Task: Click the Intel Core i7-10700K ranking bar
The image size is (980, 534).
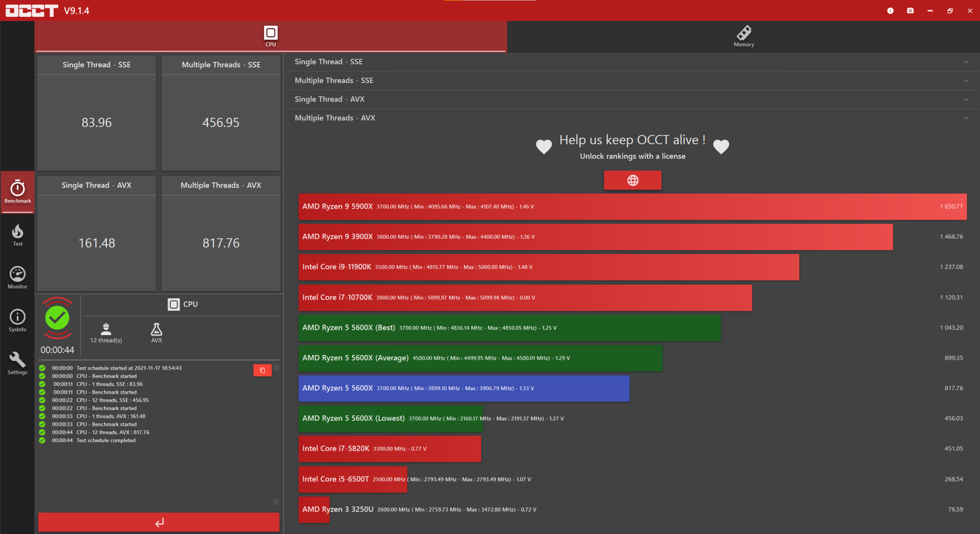Action: pos(525,297)
